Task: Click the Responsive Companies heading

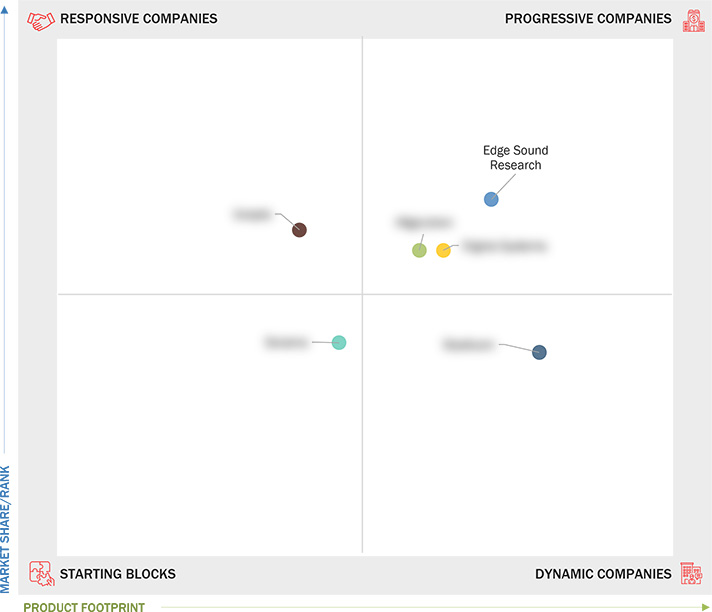Action: [138, 19]
